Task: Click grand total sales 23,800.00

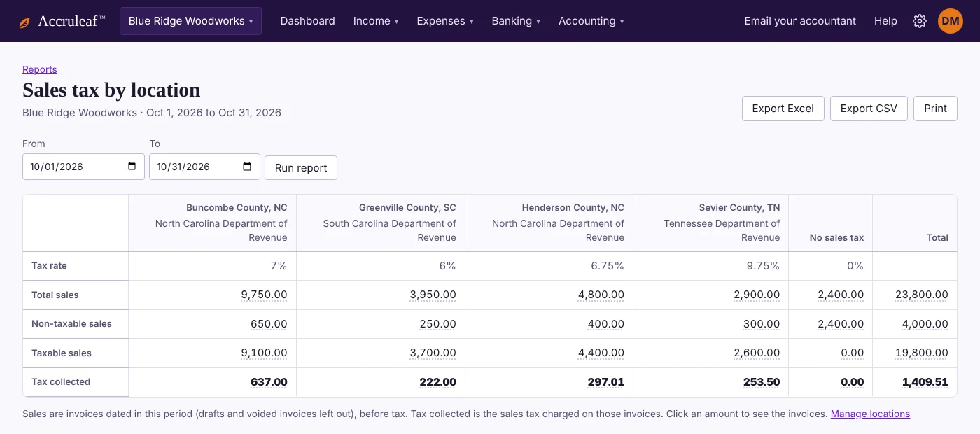Action: (922, 295)
